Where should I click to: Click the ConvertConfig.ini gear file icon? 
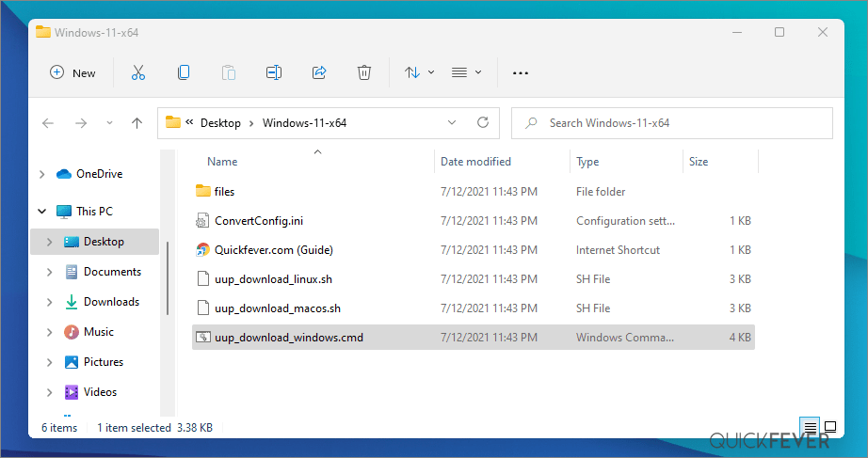tap(202, 221)
